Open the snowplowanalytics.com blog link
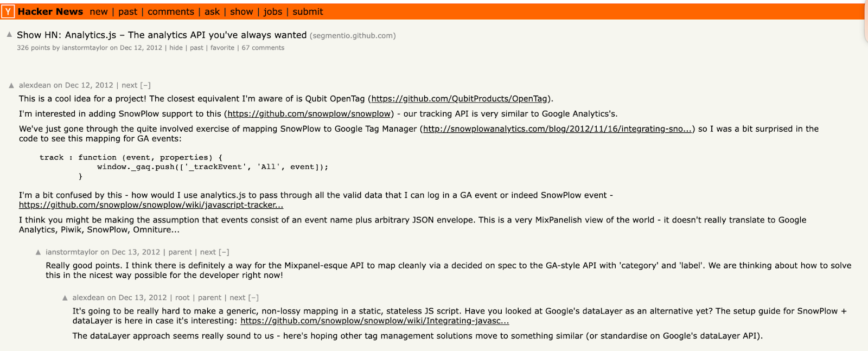 557,129
